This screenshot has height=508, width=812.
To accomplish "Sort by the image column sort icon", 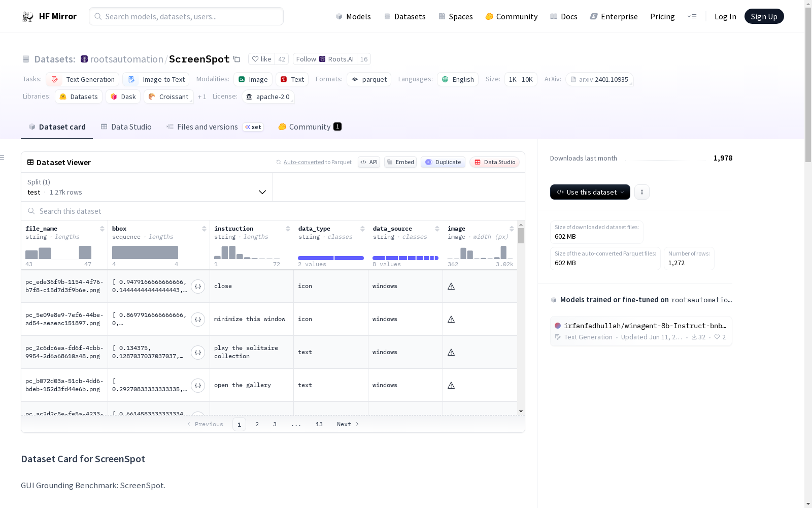I will coord(512,229).
